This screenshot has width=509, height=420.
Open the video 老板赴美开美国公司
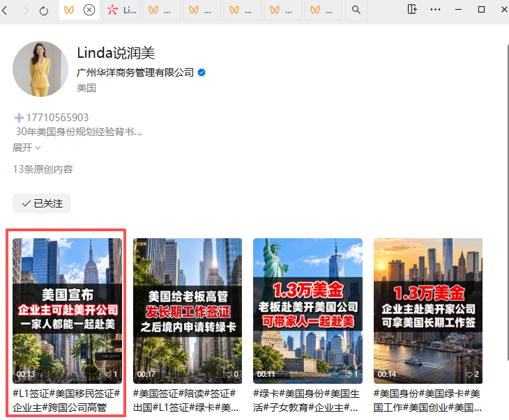coord(307,311)
